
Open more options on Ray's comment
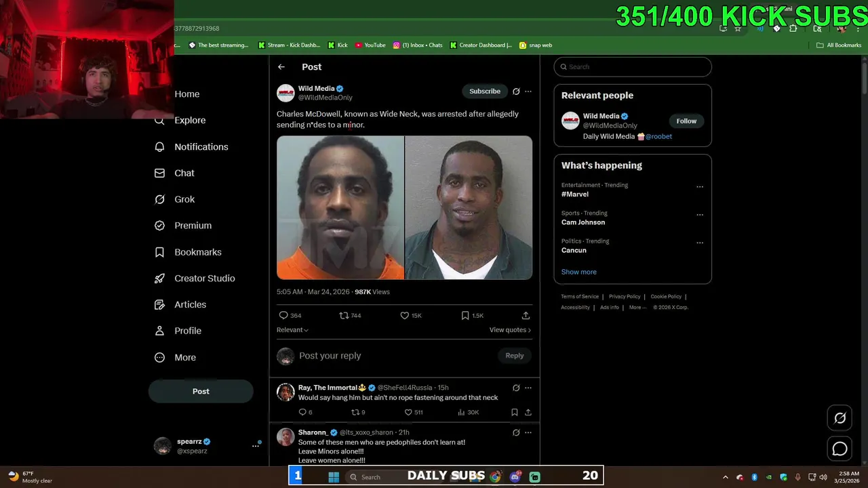pos(528,388)
